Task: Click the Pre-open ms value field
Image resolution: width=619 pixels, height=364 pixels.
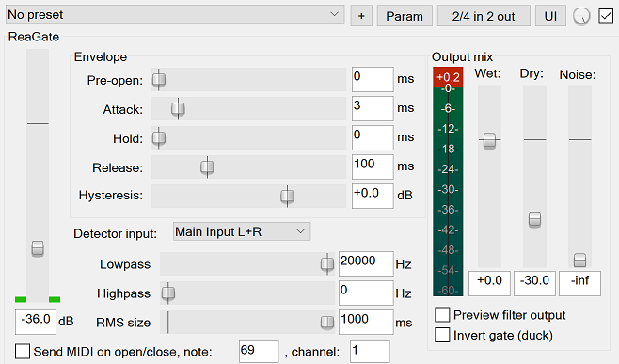Action: tap(373, 79)
